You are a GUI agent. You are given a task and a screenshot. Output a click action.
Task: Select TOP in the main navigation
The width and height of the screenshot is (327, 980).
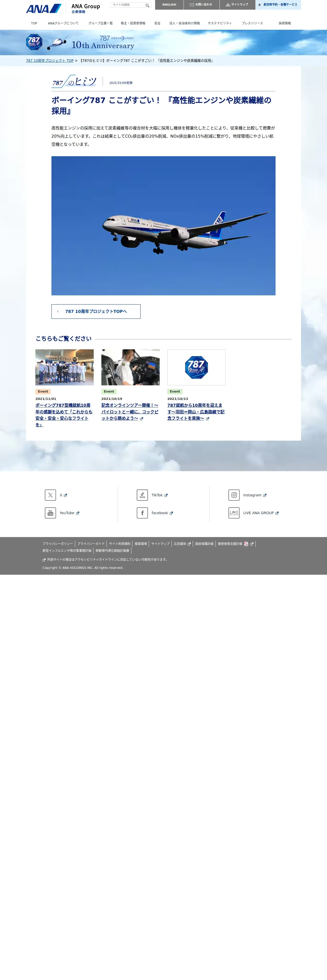34,23
